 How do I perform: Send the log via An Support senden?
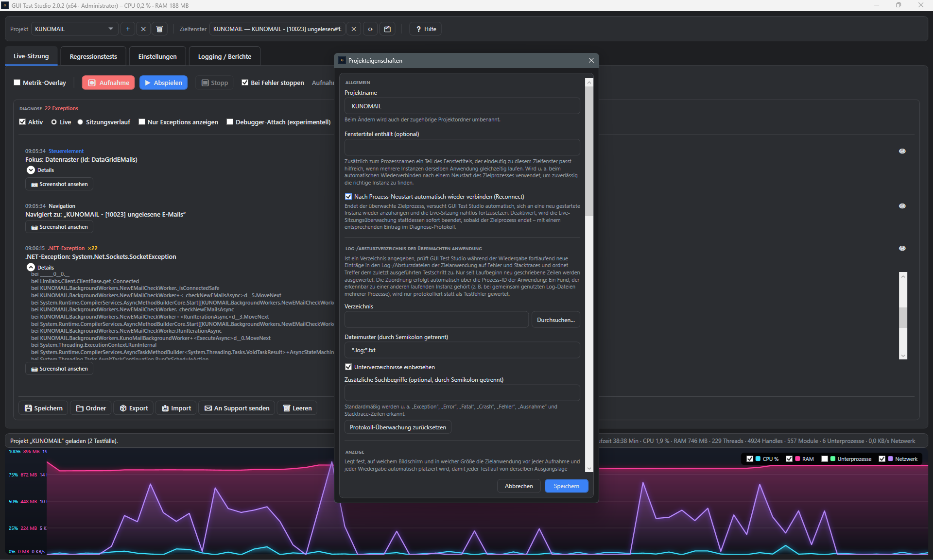[x=237, y=408]
